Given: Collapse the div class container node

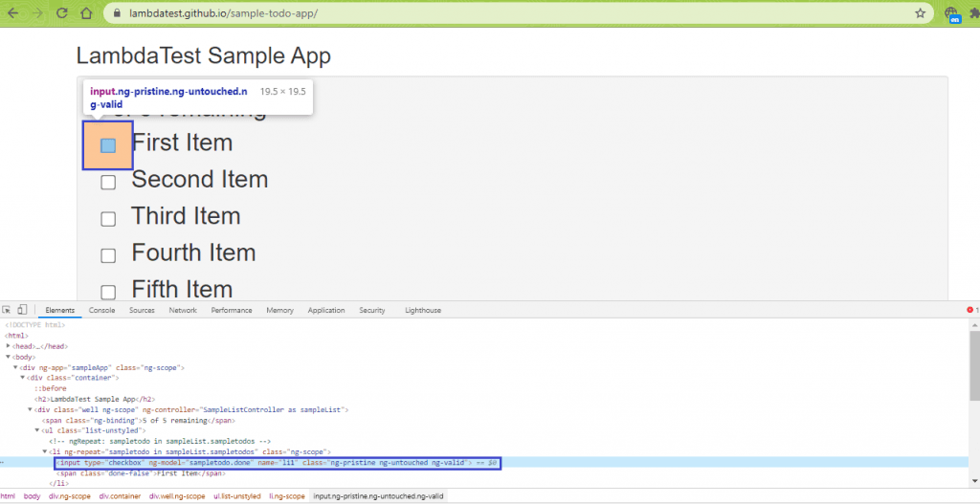Looking at the screenshot, I should pyautogui.click(x=23, y=378).
